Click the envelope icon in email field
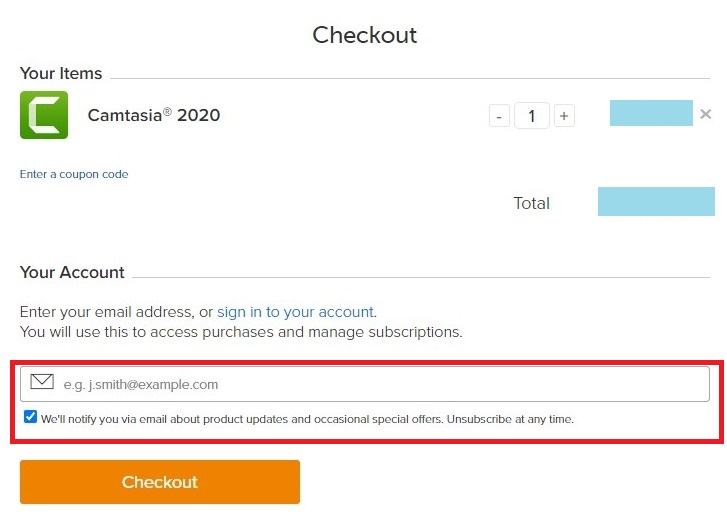 42,382
